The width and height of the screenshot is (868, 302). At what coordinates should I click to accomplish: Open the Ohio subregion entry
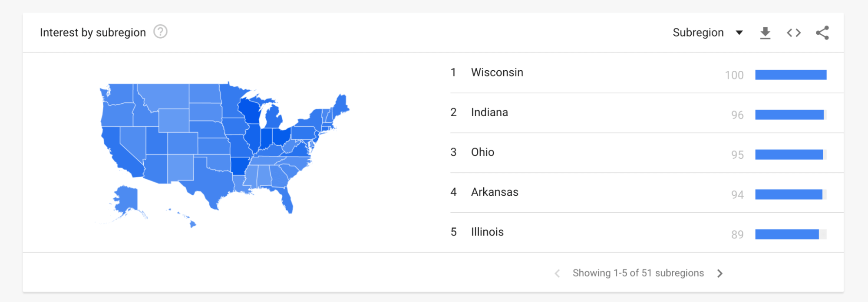tap(482, 152)
